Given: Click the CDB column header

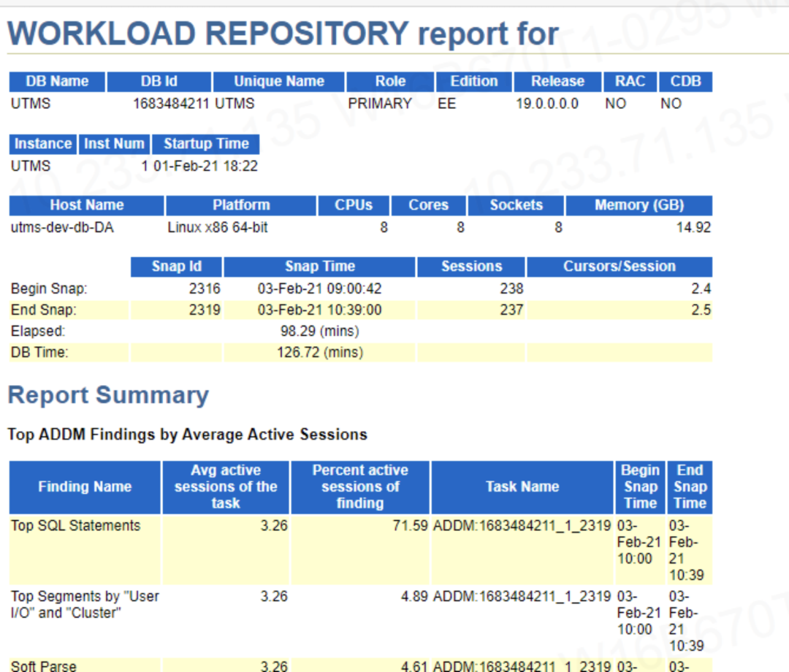Looking at the screenshot, I should point(685,82).
